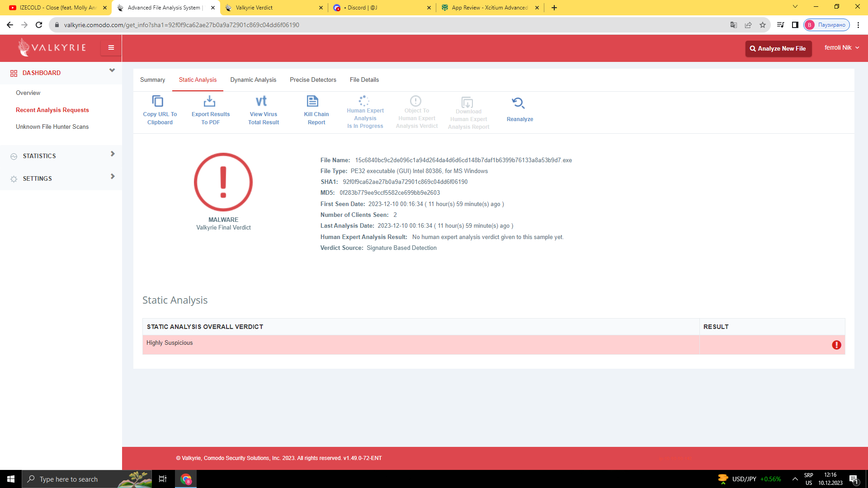
Task: Click the Reanalyze icon
Action: (x=518, y=103)
